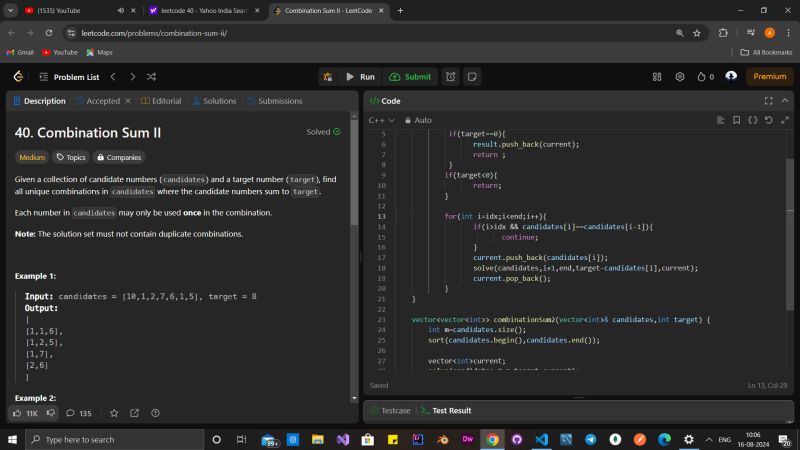The width and height of the screenshot is (800, 450).
Task: Star the problem to favorites
Action: [114, 413]
